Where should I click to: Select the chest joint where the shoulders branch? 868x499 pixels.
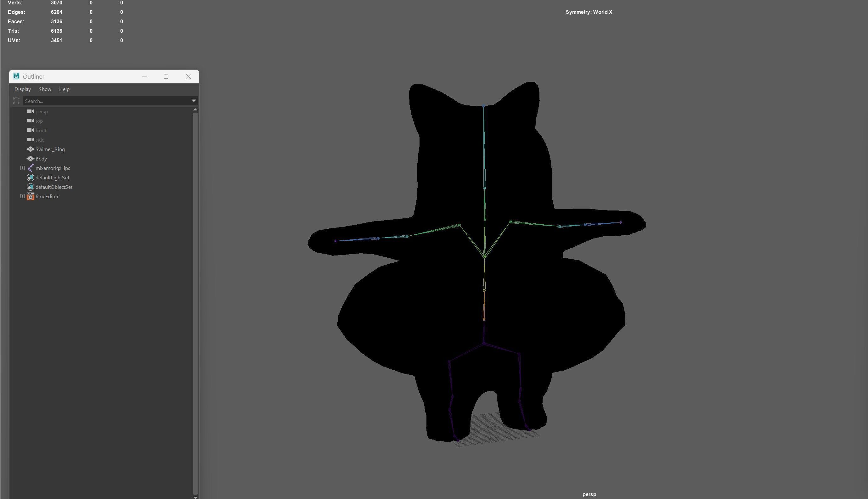(x=484, y=256)
